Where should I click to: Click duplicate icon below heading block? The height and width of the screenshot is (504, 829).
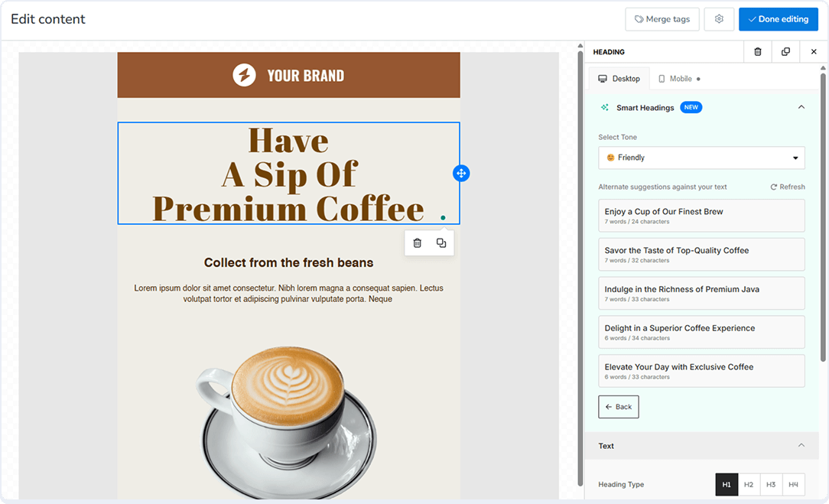[x=441, y=243]
